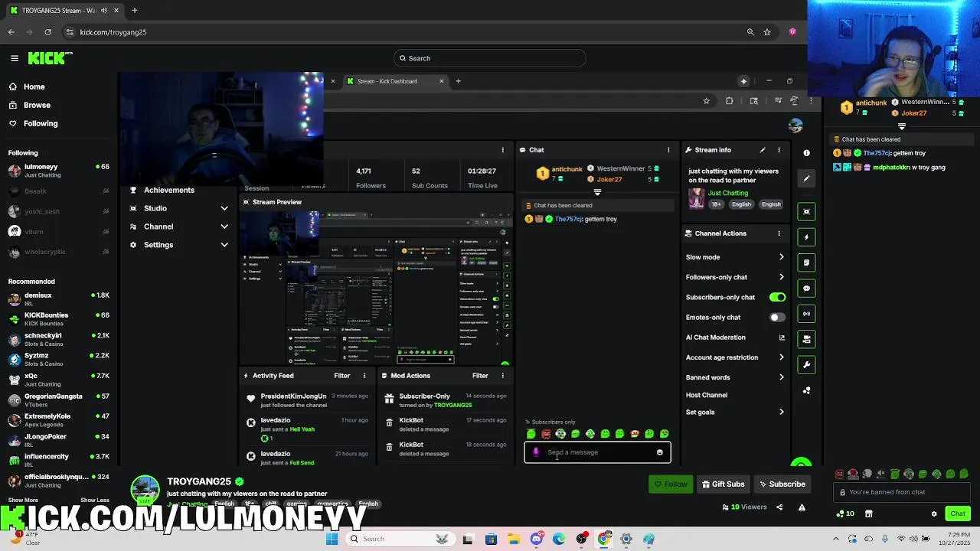Open chat settings gear icon
This screenshot has width=980, height=551.
pyautogui.click(x=934, y=514)
